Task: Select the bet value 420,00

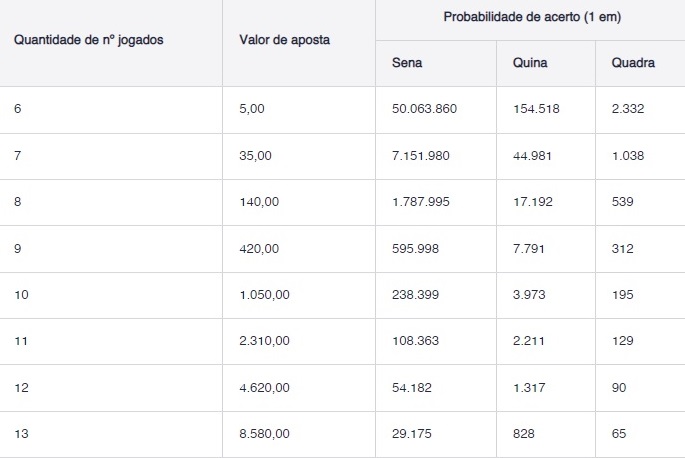Action: (258, 249)
